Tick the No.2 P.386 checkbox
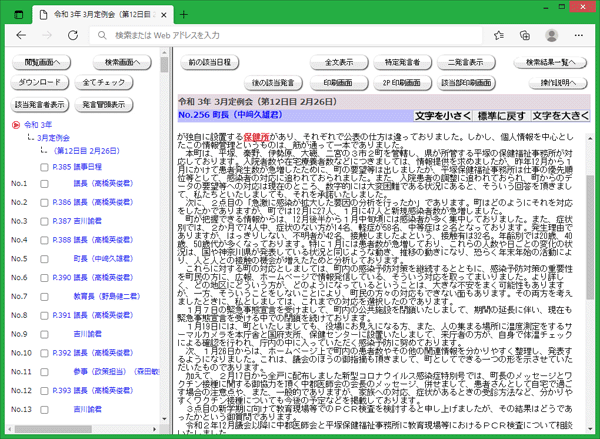Screen dimensions: 600x439 pos(44,202)
